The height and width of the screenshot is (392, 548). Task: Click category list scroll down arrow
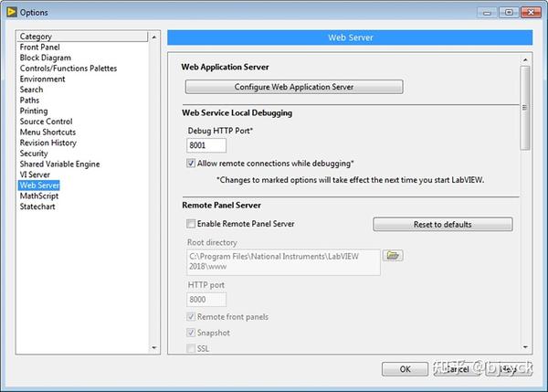click(x=154, y=347)
